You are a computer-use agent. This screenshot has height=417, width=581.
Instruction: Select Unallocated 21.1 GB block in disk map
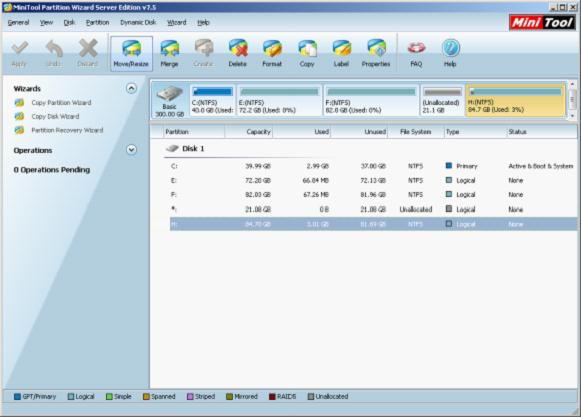coord(442,100)
